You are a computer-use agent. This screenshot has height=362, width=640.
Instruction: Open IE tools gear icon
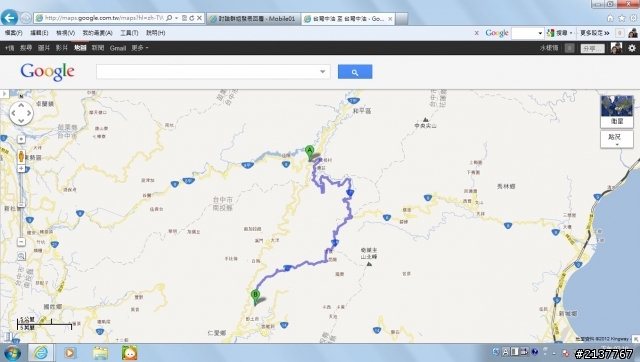pos(633,18)
